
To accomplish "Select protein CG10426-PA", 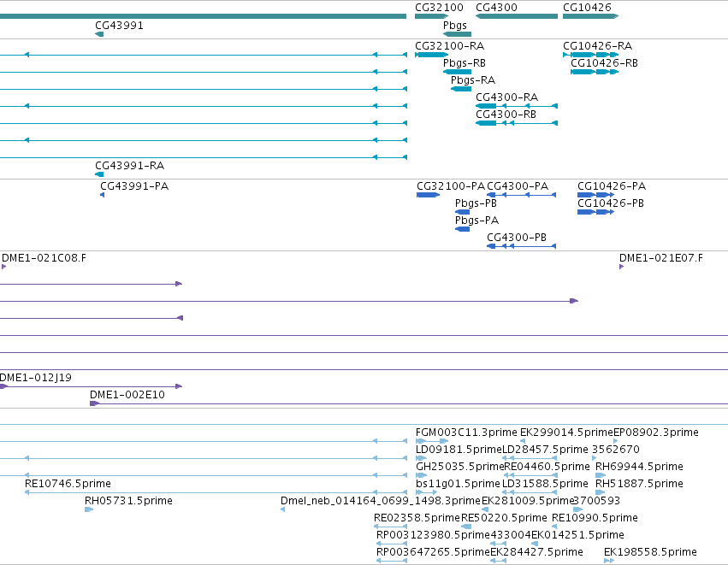I will click(x=596, y=195).
